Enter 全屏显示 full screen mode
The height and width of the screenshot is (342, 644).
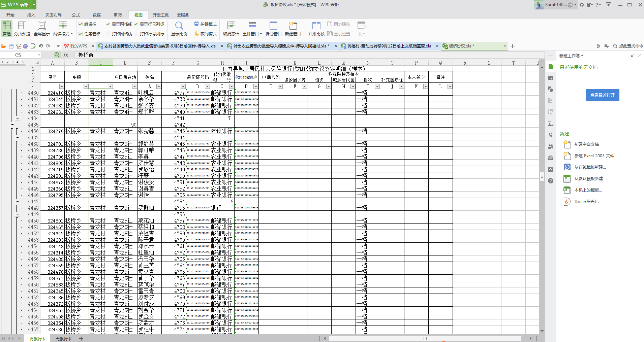[x=42, y=28]
